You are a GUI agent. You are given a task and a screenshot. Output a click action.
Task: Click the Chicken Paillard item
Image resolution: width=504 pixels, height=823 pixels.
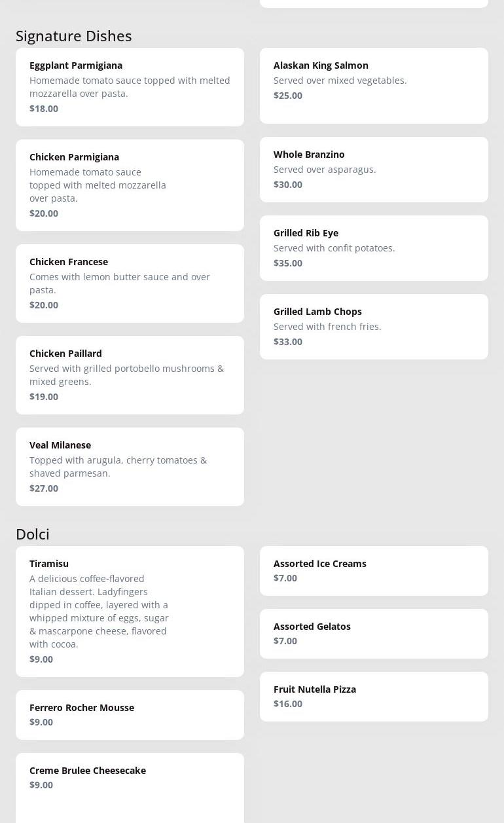click(130, 375)
